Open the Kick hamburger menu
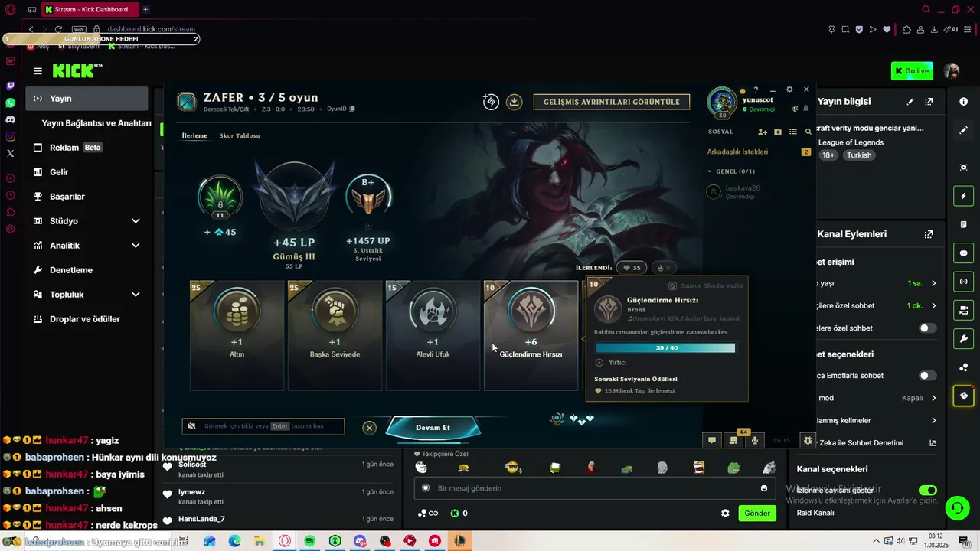Image resolution: width=980 pixels, height=551 pixels. point(38,71)
